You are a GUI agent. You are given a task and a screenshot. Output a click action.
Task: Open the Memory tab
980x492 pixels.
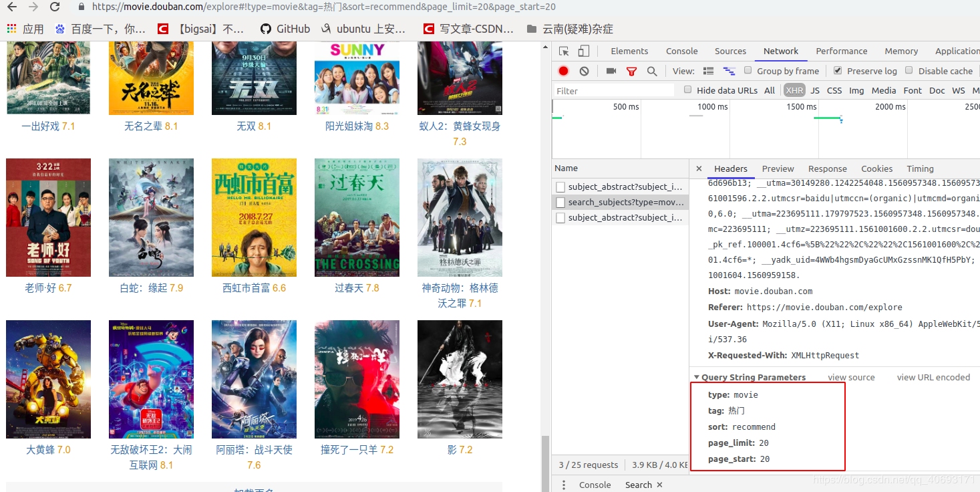(x=901, y=51)
